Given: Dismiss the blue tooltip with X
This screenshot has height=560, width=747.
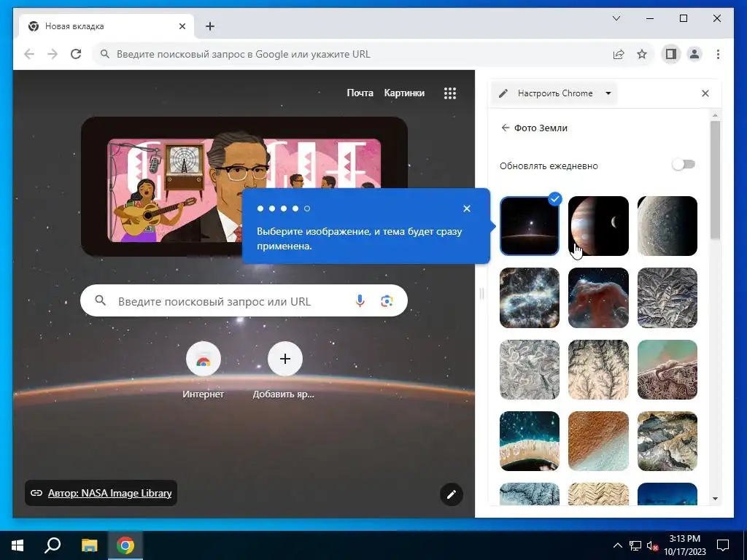Looking at the screenshot, I should (x=467, y=209).
